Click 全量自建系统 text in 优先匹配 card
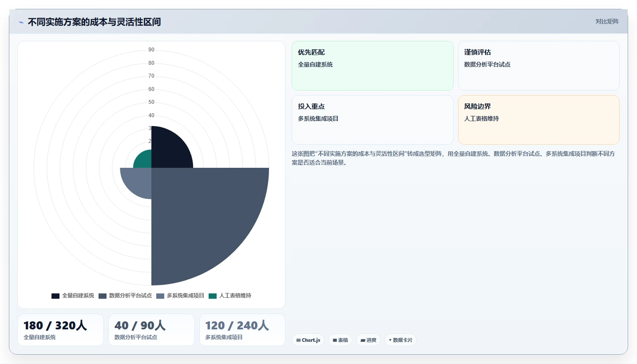Image resolution: width=637 pixels, height=364 pixels. coord(315,64)
